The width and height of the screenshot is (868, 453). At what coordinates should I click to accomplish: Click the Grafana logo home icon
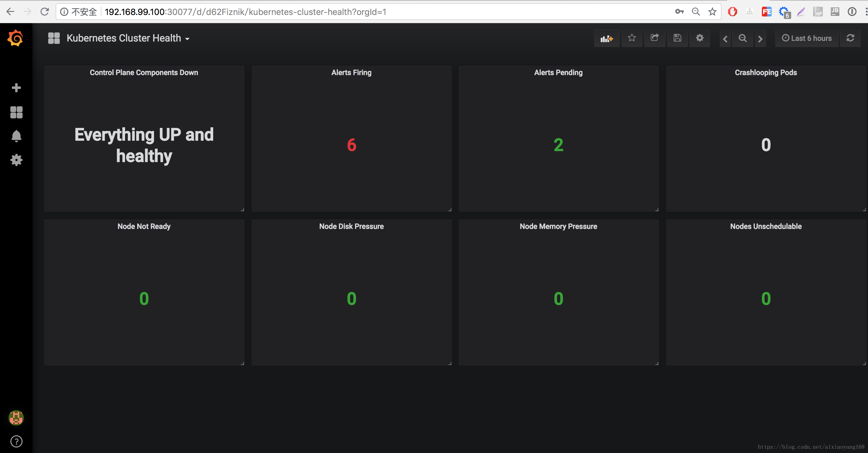[x=16, y=38]
